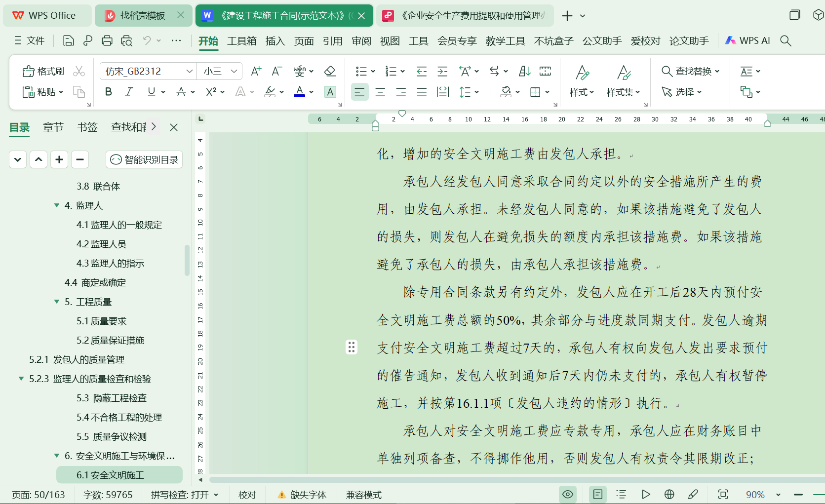Click 智能识别目录 button
This screenshot has width=825, height=504.
click(x=144, y=159)
